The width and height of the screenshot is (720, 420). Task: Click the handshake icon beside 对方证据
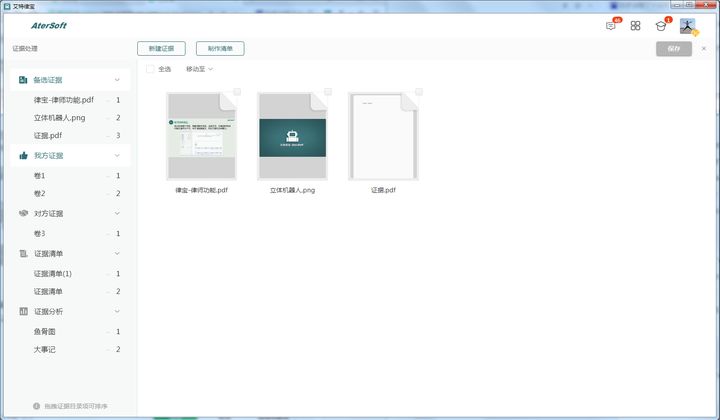[x=24, y=214]
